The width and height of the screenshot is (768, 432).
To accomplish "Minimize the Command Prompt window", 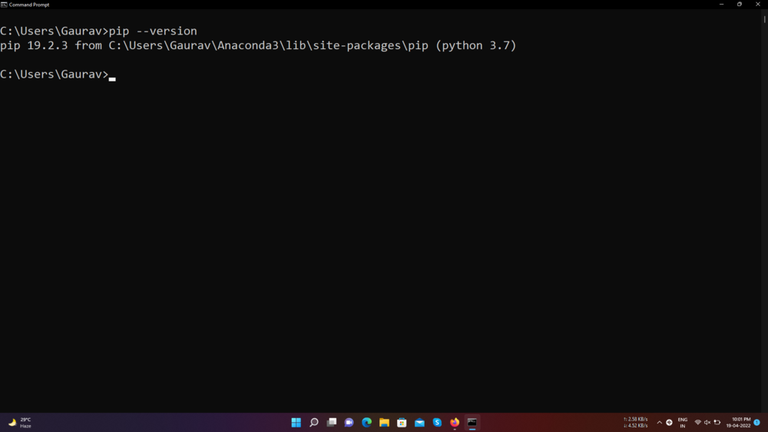I will pyautogui.click(x=721, y=4).
